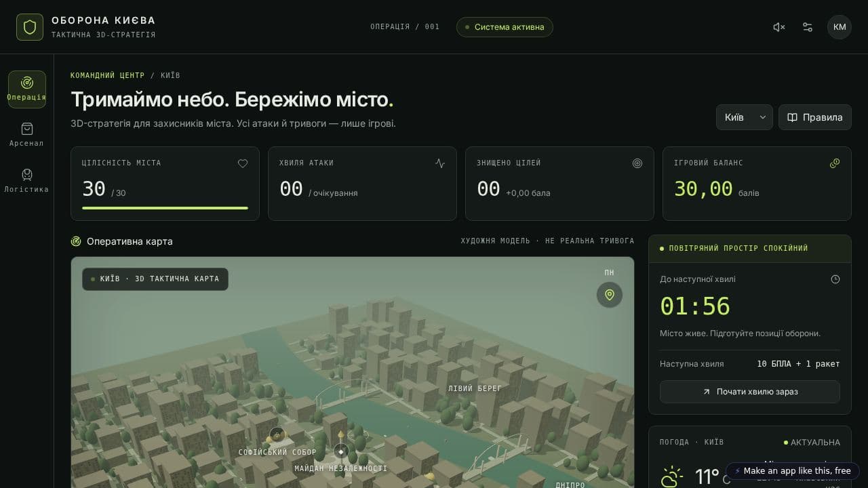Click the shield logo icon
This screenshot has width=868, height=488.
click(30, 27)
